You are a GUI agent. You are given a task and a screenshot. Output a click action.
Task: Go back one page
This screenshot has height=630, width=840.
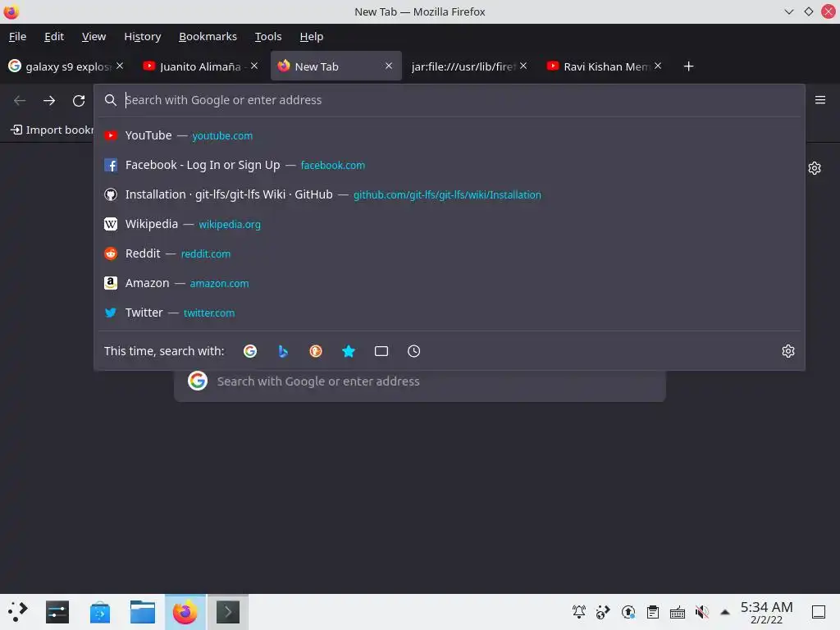(x=20, y=100)
